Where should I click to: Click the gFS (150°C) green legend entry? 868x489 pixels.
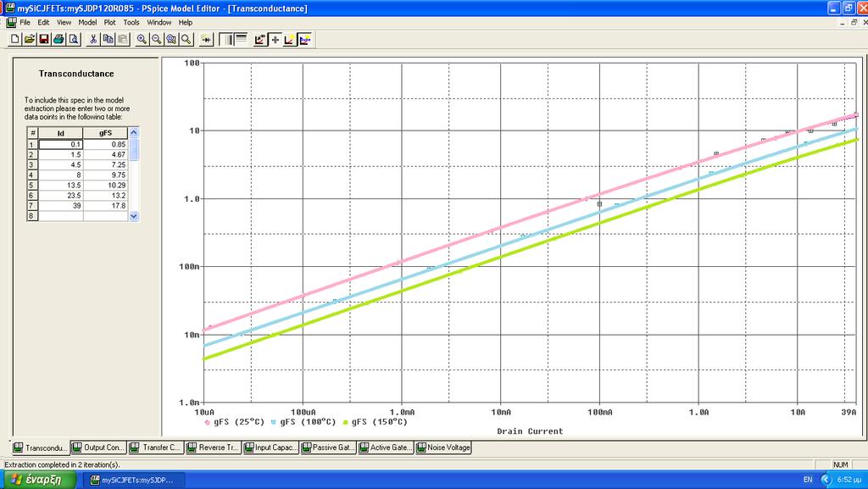click(x=375, y=422)
